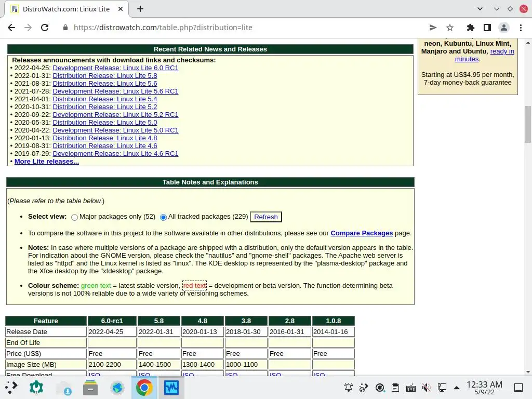Open the system monitor taskbar icon
The height and width of the screenshot is (399, 532).
171,388
